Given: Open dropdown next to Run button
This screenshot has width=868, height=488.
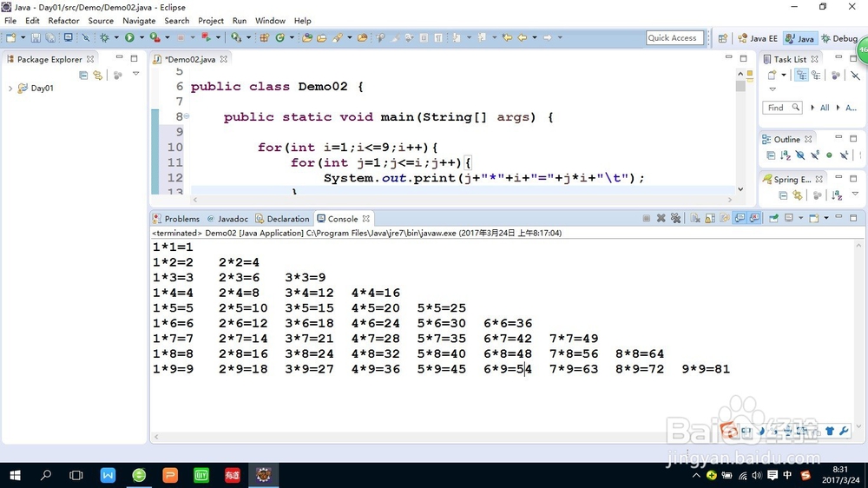Looking at the screenshot, I should pos(141,37).
